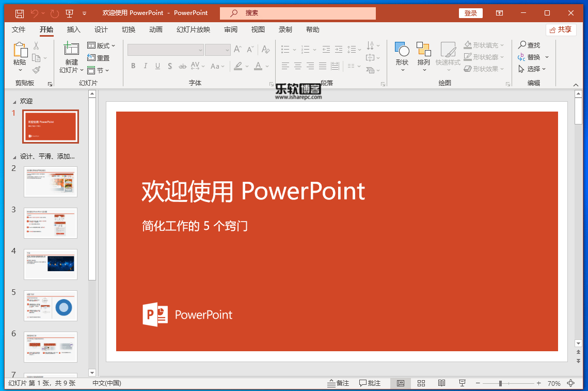Click the Paste (粘贴) clipboard icon

point(20,50)
